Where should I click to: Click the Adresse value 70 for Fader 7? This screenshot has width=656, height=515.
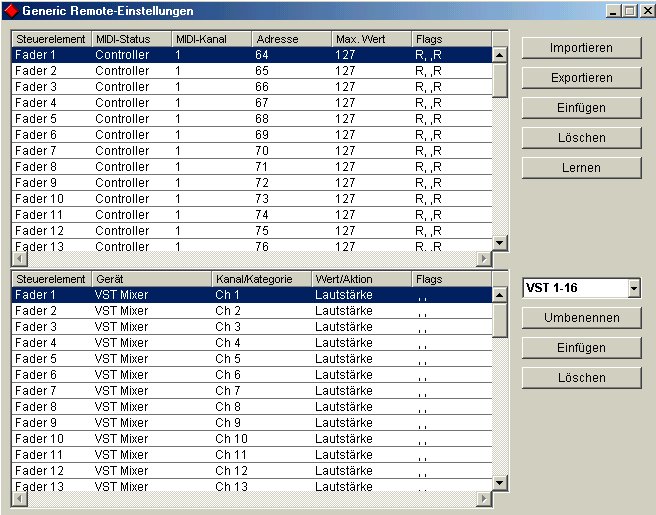point(262,151)
